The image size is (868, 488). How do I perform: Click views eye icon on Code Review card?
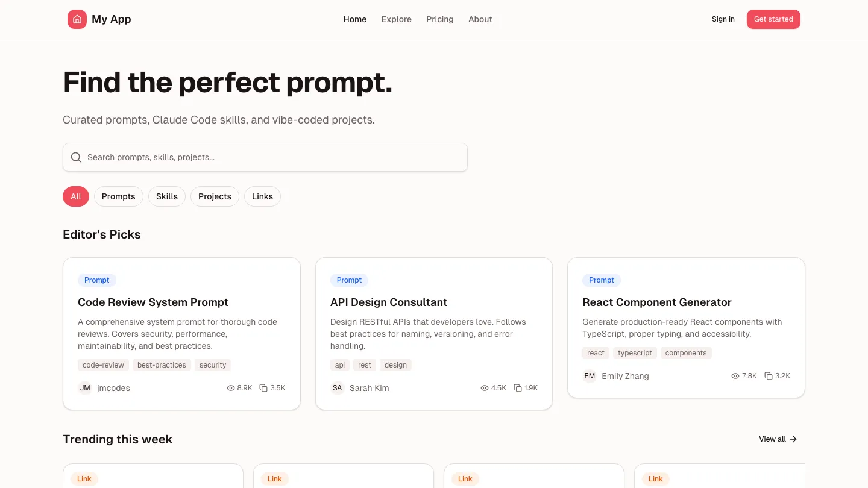click(x=231, y=388)
